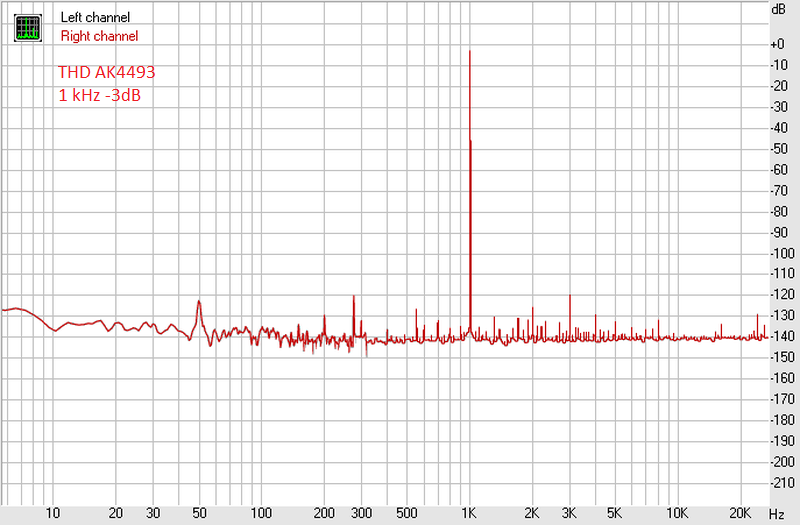The image size is (800, 525).
Task: Select the Right channel legend label
Action: [99, 36]
